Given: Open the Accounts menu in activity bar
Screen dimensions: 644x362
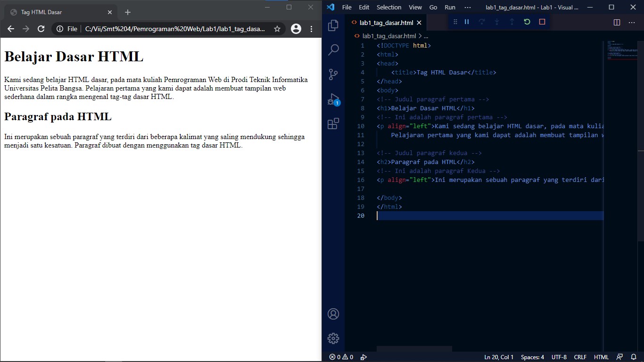Looking at the screenshot, I should point(333,314).
